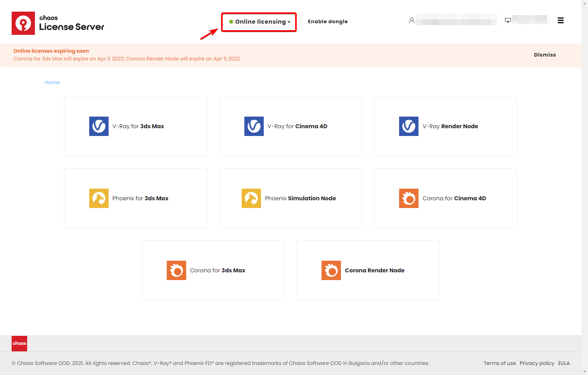Select the Phoenix Simulation Node label
This screenshot has width=588, height=375.
300,198
